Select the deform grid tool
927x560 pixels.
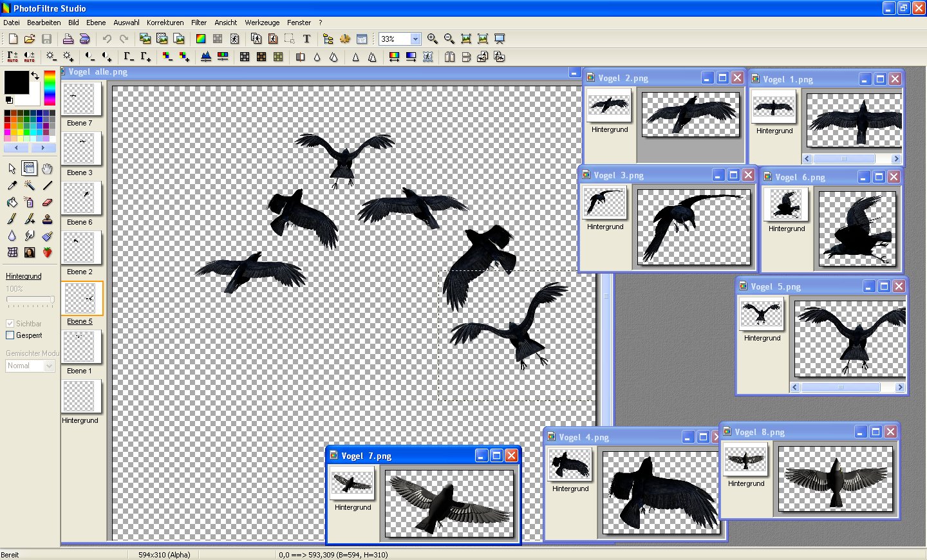click(12, 252)
